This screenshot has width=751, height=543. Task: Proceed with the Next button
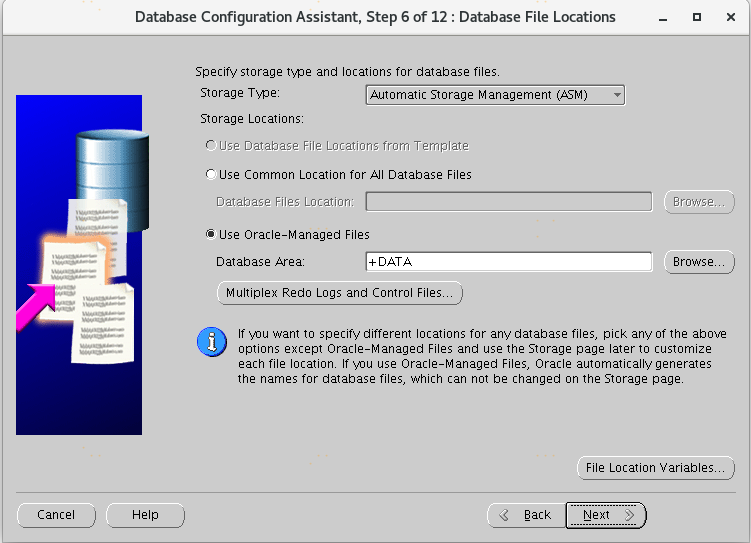[606, 515]
